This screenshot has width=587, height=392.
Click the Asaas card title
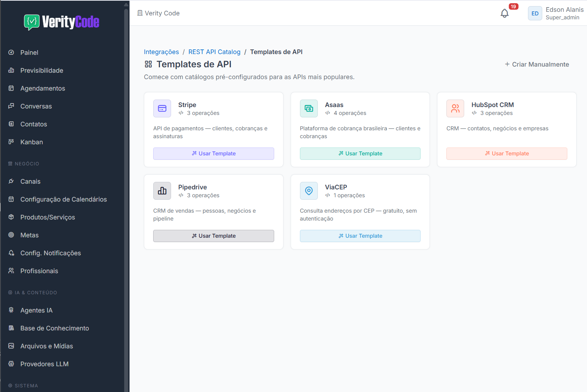(334, 105)
